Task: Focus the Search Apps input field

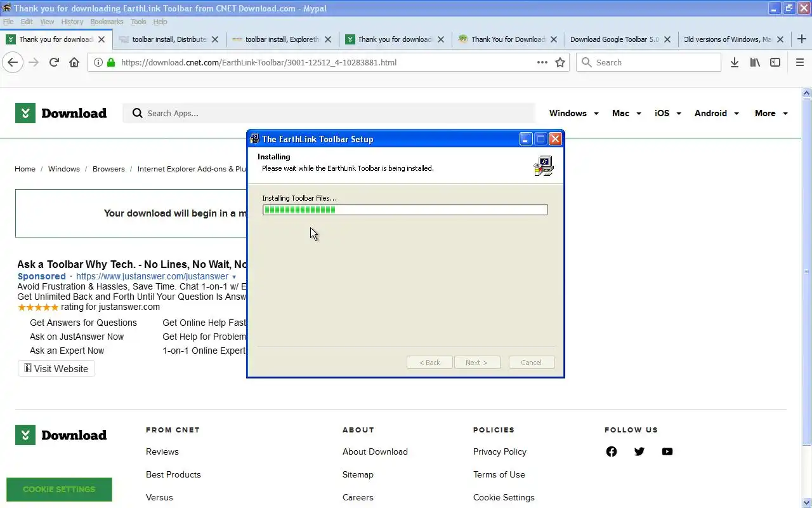Action: [330, 113]
